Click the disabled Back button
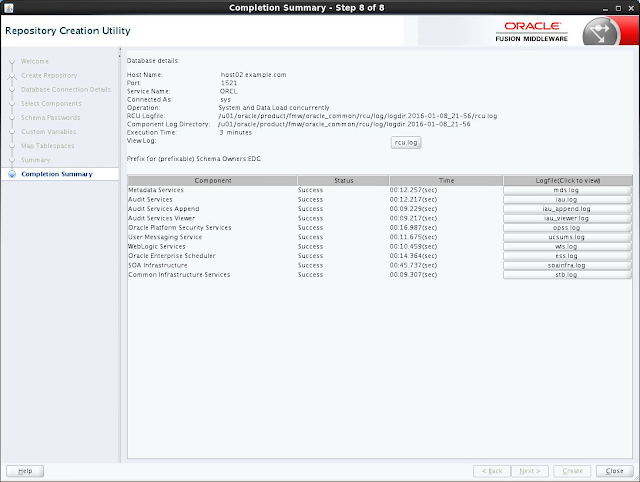The image size is (640, 482). coord(492,471)
